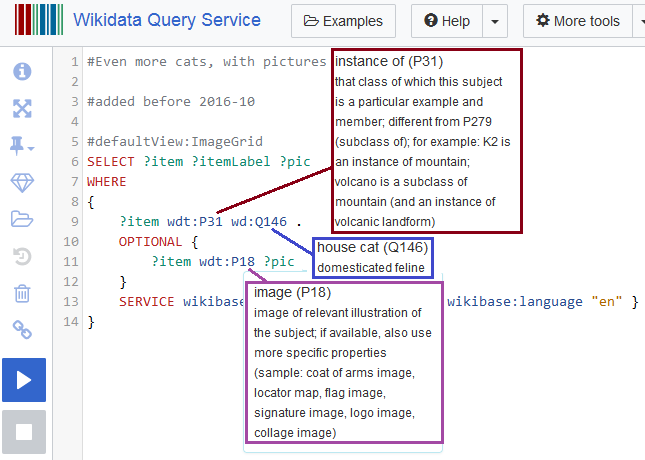645x460 pixels.
Task: Clear query with the trash icon
Action: [x=22, y=294]
